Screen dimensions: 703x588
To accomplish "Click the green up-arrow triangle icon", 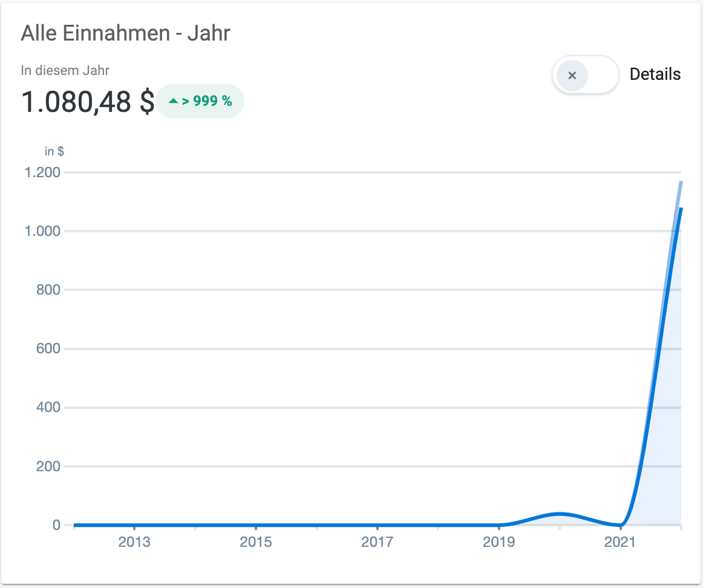I will 173,102.
